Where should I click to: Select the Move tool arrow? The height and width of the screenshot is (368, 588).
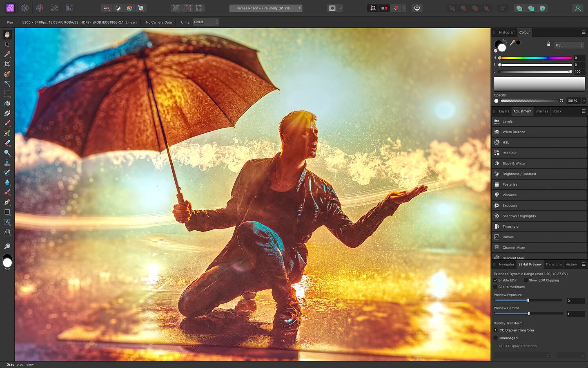[7, 45]
